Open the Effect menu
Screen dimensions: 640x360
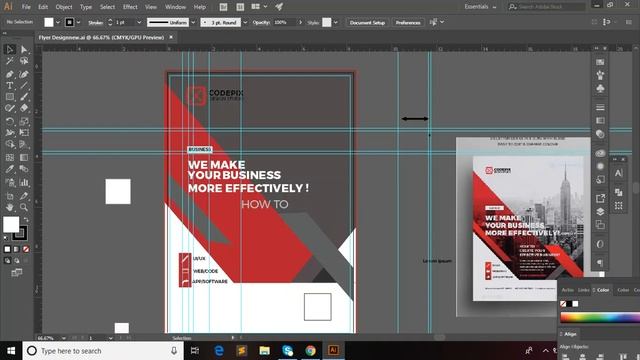pyautogui.click(x=130, y=7)
